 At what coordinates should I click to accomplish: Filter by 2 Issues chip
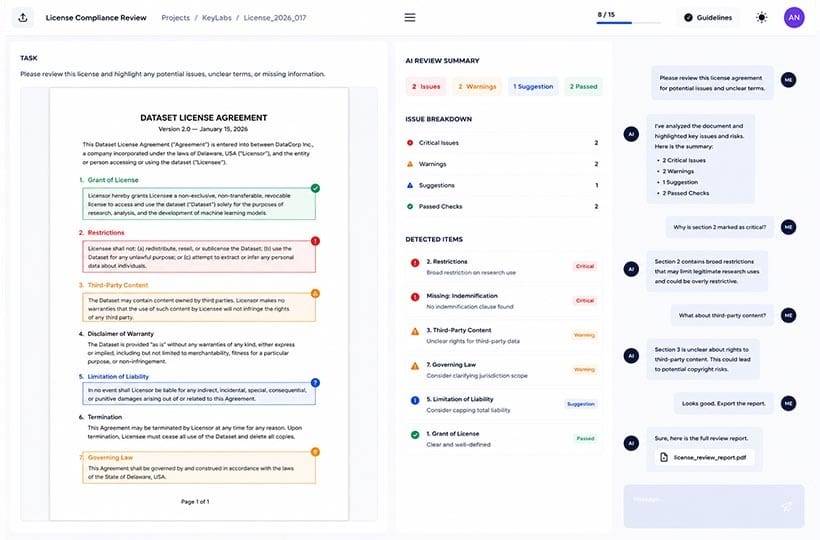click(426, 87)
